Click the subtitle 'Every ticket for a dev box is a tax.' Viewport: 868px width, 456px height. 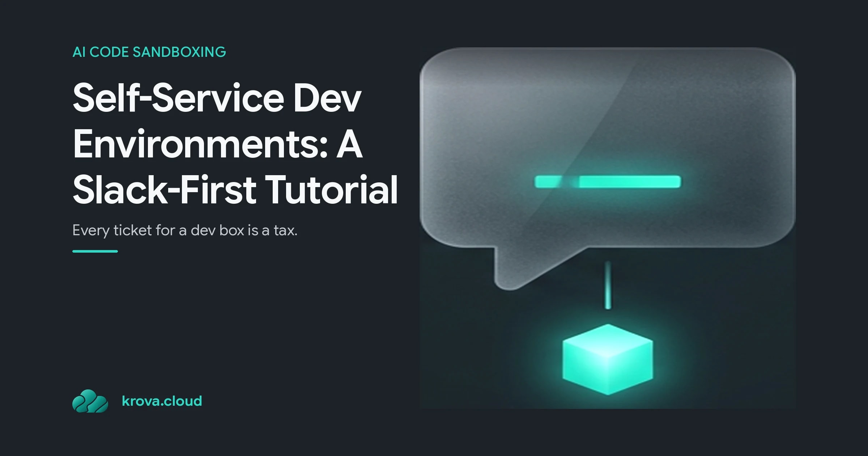point(185,231)
